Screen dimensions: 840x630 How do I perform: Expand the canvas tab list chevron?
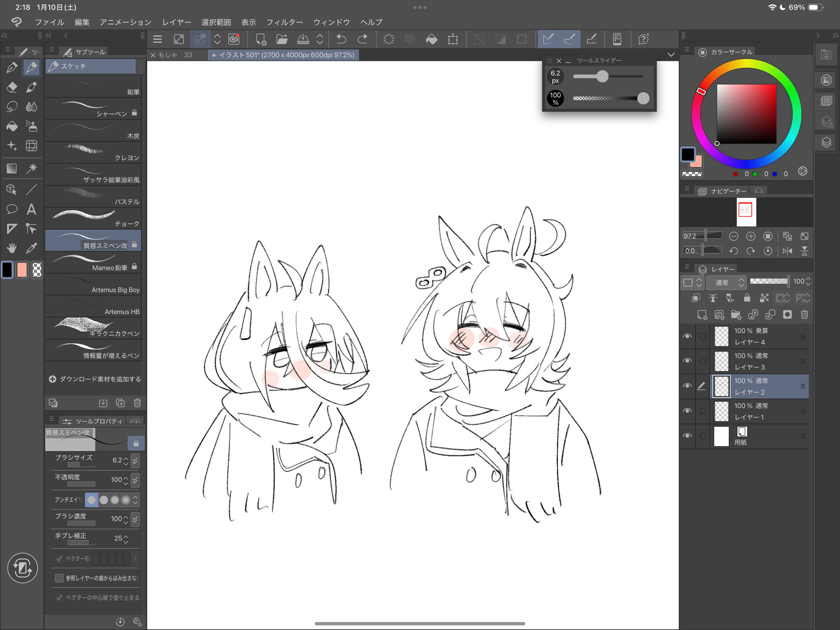pos(671,55)
